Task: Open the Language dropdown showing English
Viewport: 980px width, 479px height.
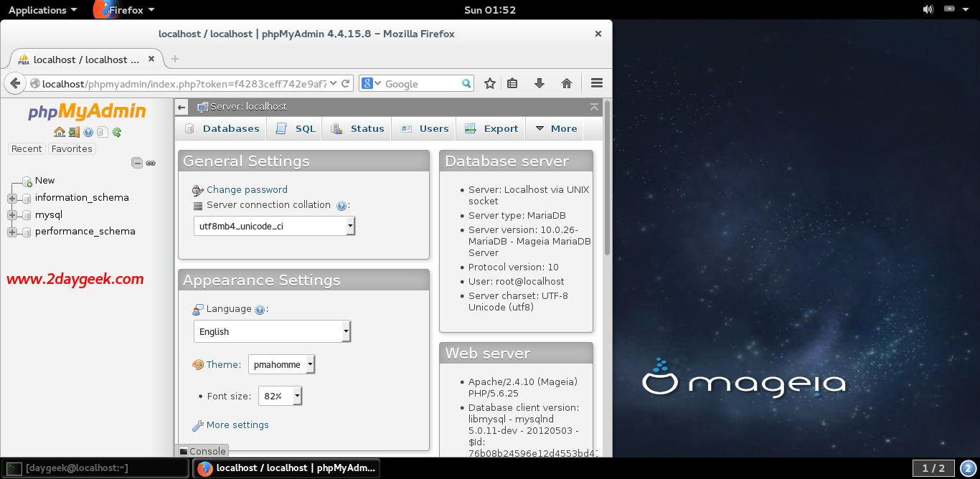Action: (273, 331)
